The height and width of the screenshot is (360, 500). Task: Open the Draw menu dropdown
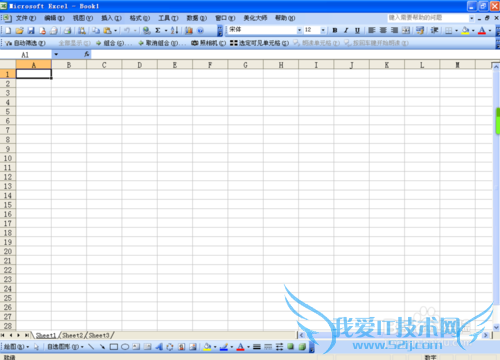pyautogui.click(x=16, y=347)
